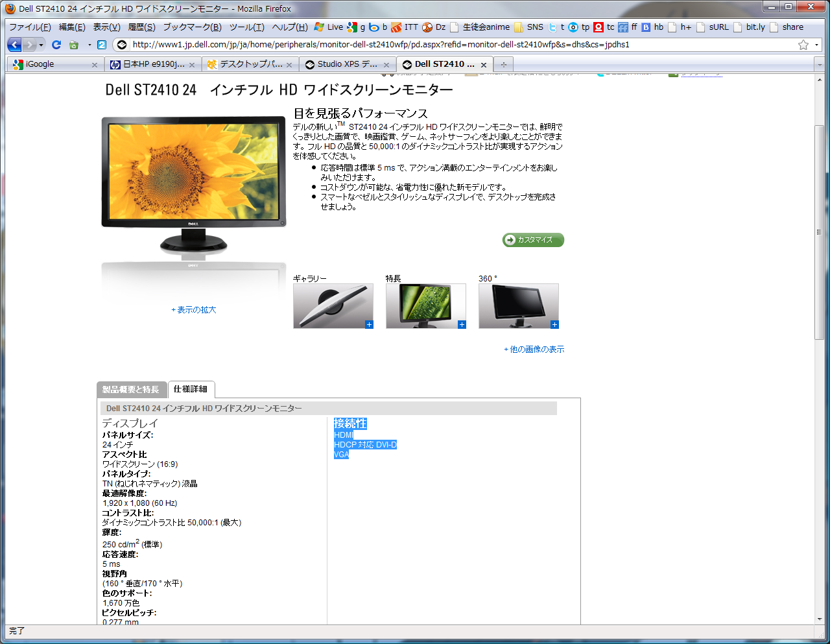Reload the page with the refresh icon
The image size is (830, 644).
[x=56, y=45]
